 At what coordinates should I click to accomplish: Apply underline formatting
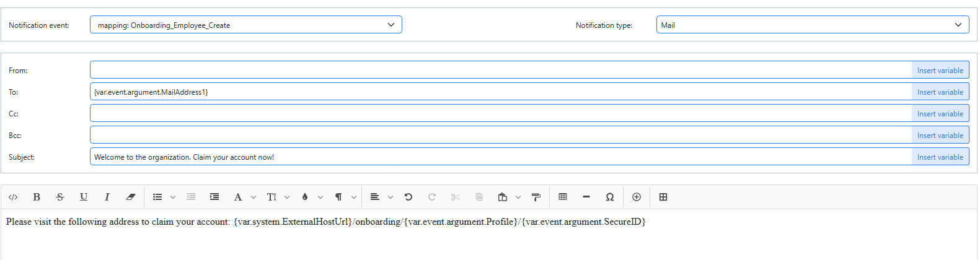click(x=84, y=197)
